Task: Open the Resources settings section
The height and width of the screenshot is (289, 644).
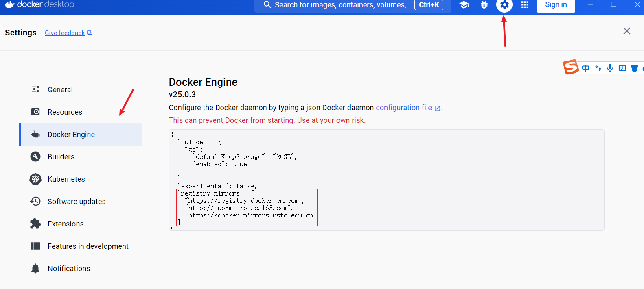Action: pos(65,112)
